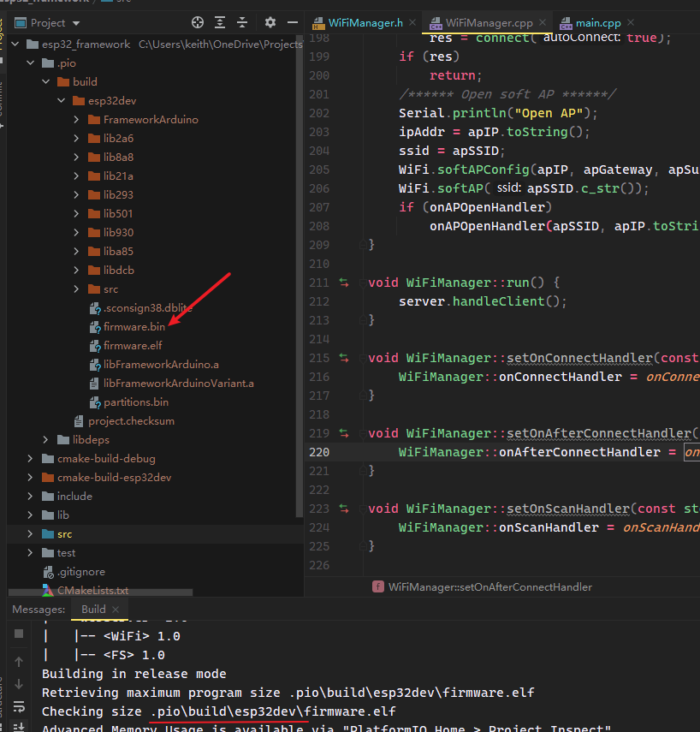Collapse the esp32_framework root folder
Image resolution: width=700 pixels, height=732 pixels.
tap(15, 44)
